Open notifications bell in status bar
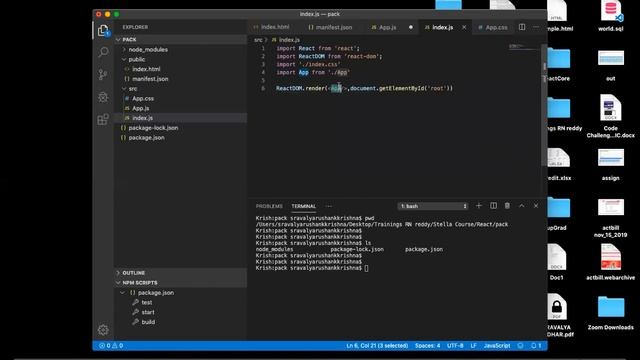This screenshot has height=360, width=640. point(536,346)
